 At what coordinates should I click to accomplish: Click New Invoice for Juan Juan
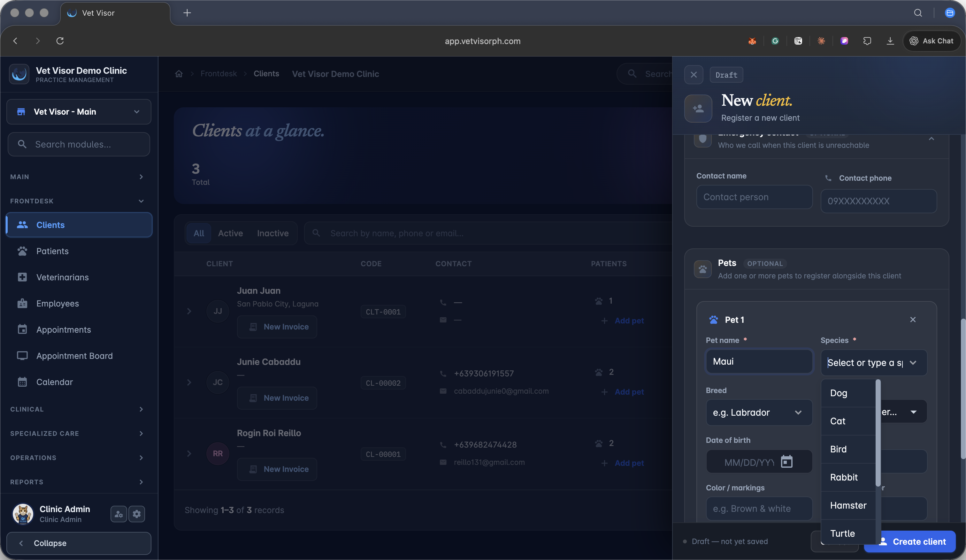(277, 327)
